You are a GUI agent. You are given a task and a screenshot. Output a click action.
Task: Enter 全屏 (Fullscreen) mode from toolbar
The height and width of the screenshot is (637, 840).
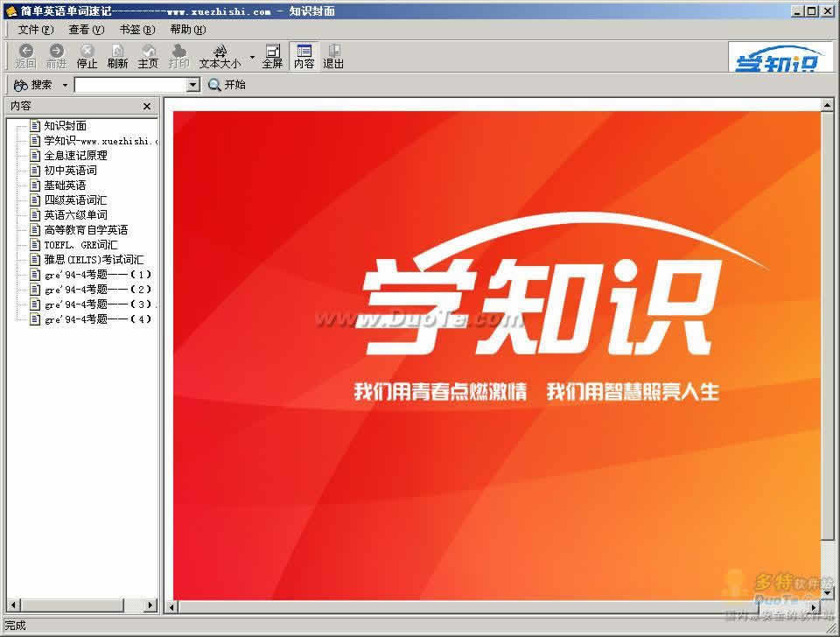272,52
